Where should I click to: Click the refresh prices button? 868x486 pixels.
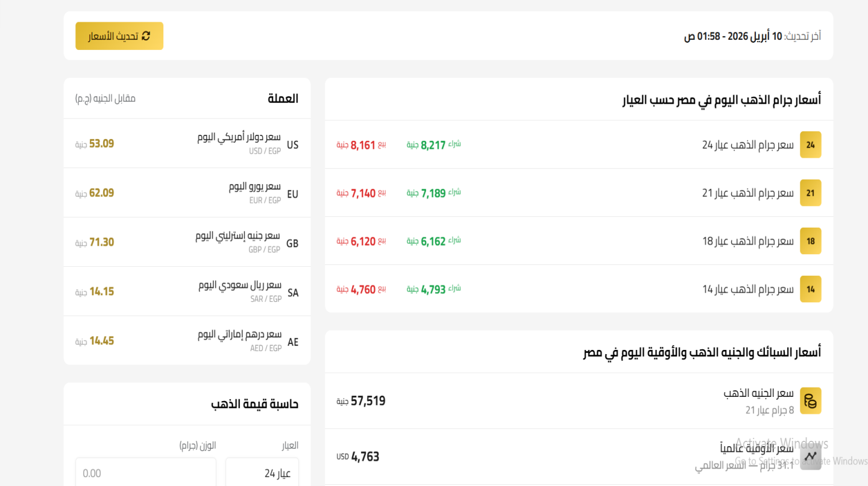[x=119, y=36]
